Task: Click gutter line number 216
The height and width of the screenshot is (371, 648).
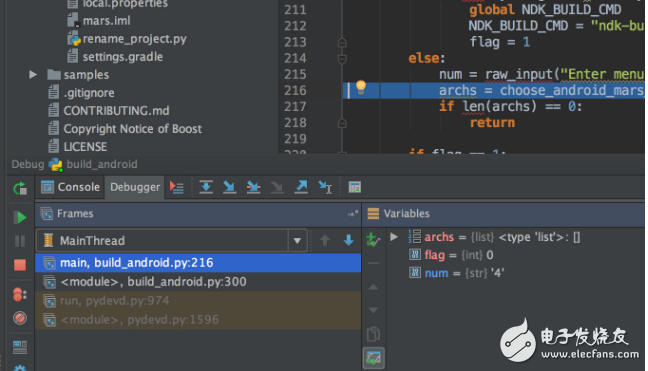Action: pos(295,90)
